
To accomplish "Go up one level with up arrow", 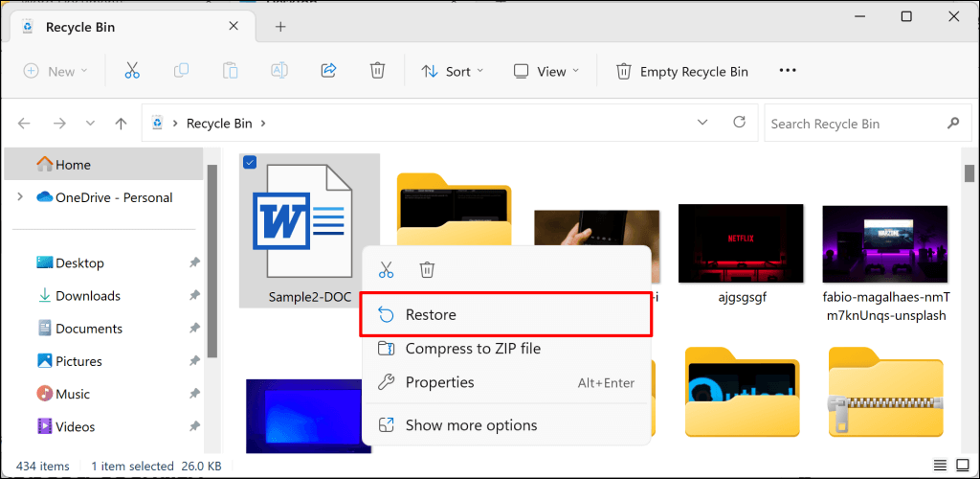I will pyautogui.click(x=122, y=124).
